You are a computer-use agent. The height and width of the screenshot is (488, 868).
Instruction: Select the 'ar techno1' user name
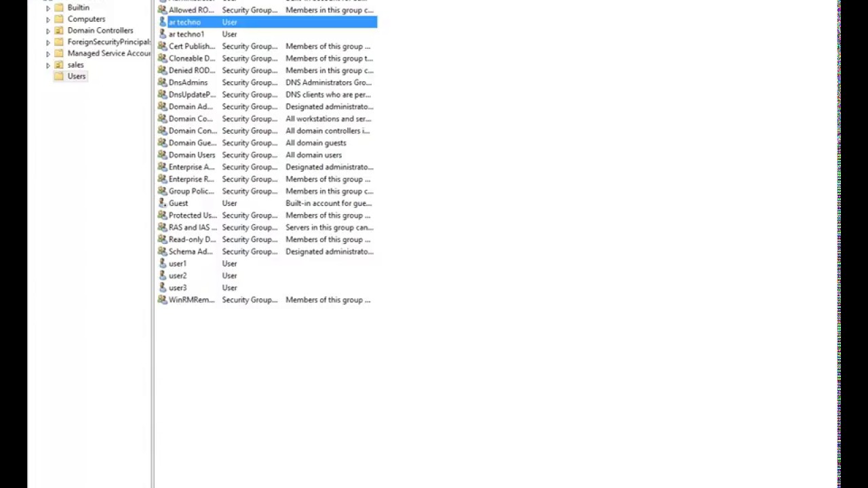click(x=186, y=34)
